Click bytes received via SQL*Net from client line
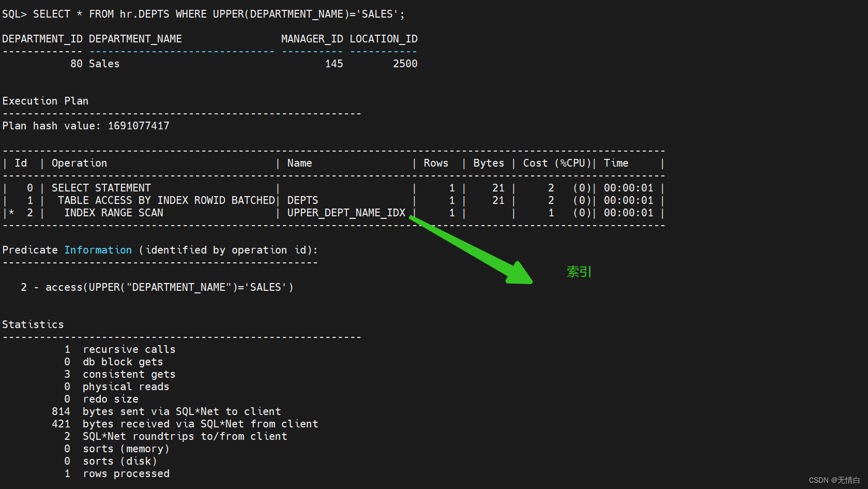 point(185,424)
